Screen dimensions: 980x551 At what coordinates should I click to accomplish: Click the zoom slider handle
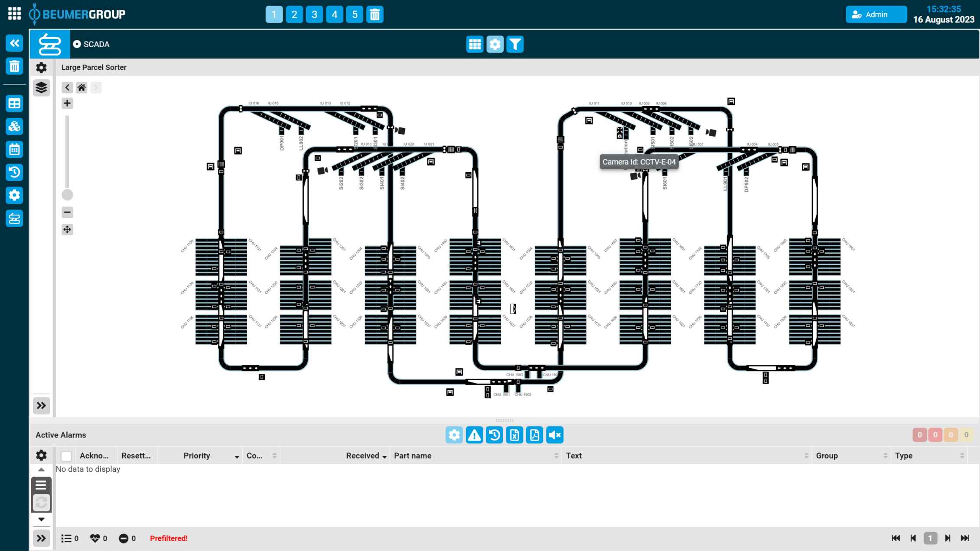click(67, 195)
